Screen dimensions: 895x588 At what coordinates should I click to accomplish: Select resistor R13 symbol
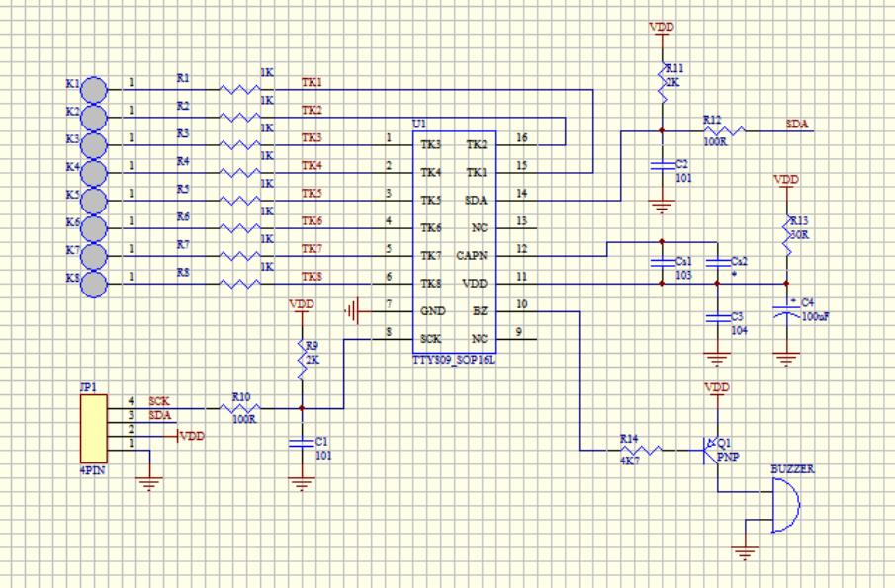pyautogui.click(x=786, y=235)
